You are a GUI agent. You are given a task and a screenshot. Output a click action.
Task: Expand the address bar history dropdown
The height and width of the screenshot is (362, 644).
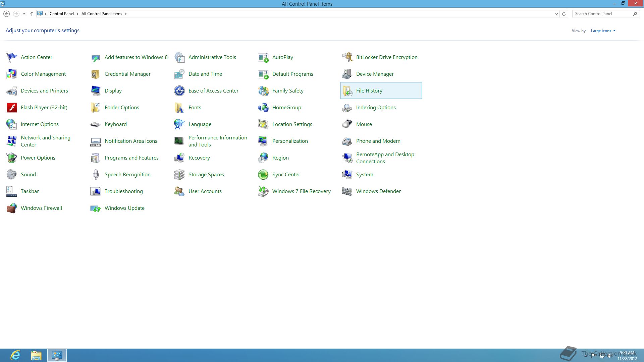[556, 14]
